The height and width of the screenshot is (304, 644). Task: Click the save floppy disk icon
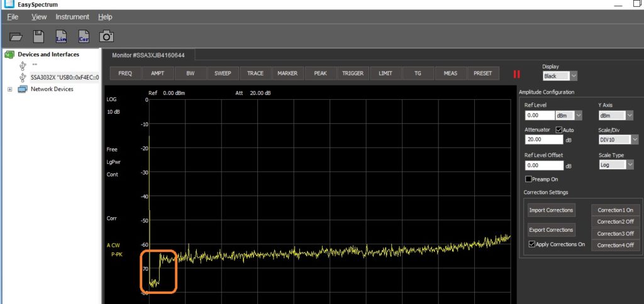[38, 36]
